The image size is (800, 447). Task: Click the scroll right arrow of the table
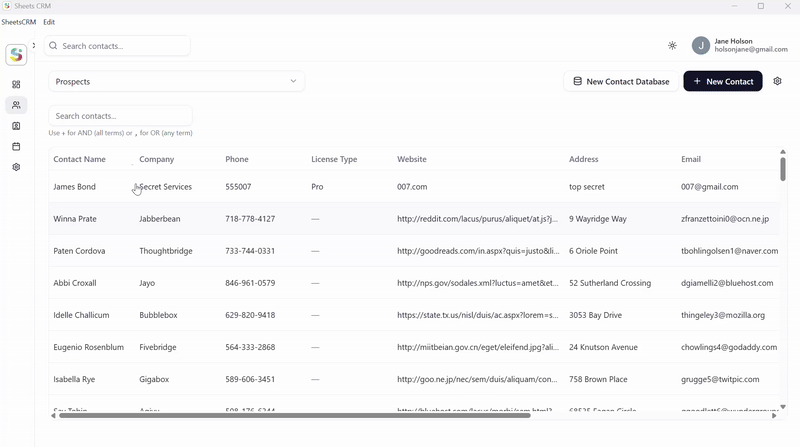[774, 415]
